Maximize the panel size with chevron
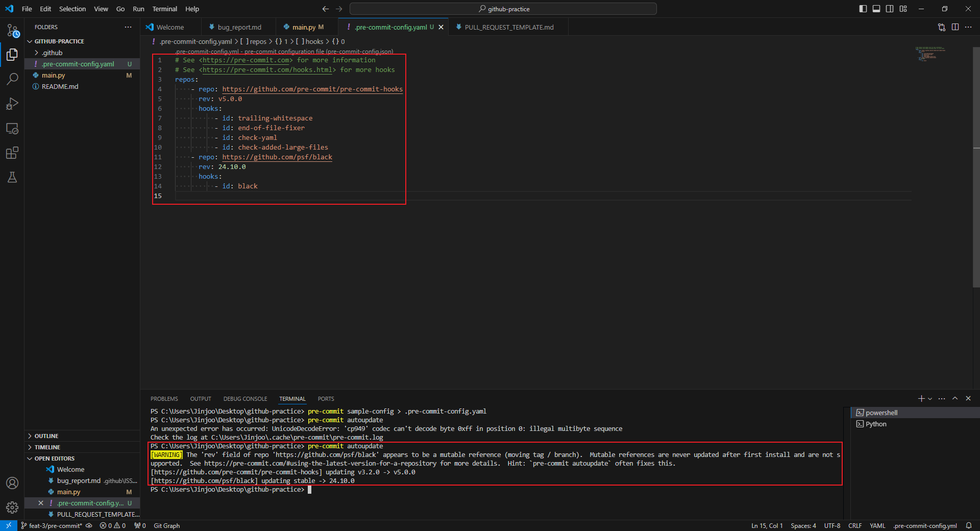Image resolution: width=980 pixels, height=531 pixels. [x=955, y=398]
